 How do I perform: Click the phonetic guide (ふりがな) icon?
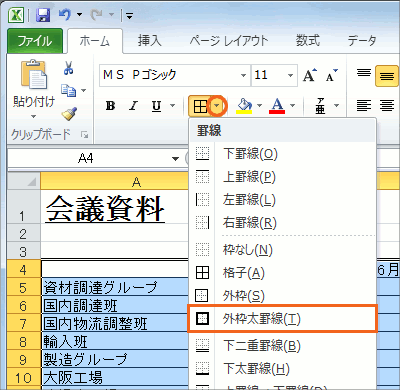click(x=320, y=106)
